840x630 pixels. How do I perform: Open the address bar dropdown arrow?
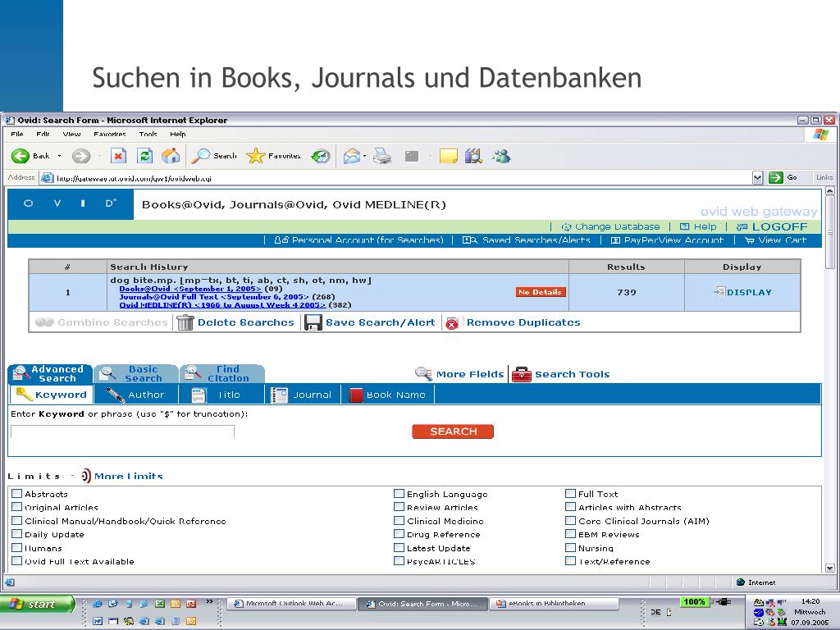757,178
